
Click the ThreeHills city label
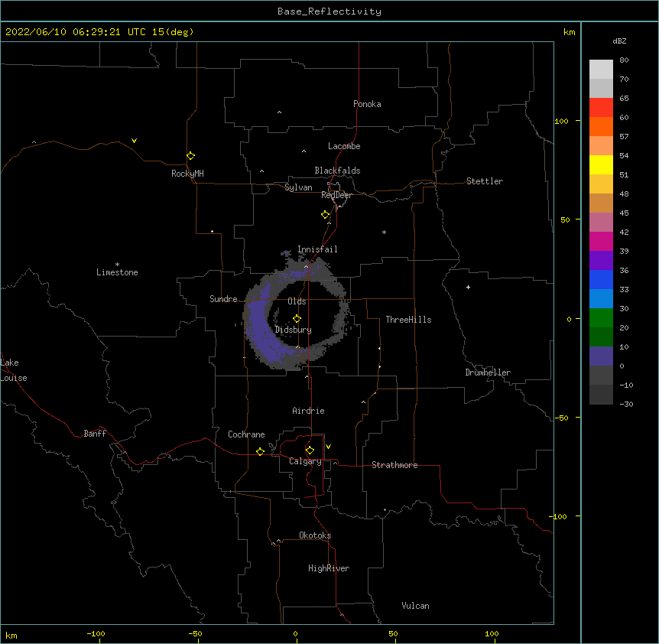[x=408, y=320]
